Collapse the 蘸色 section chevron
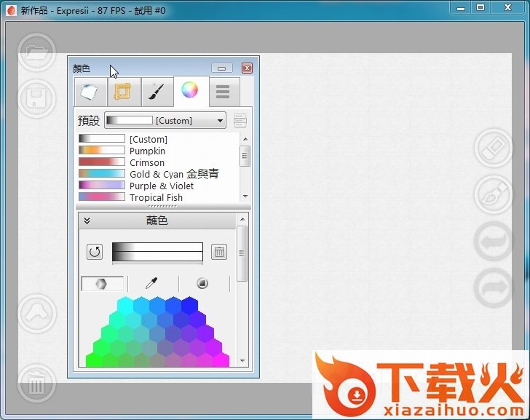This screenshot has height=420, width=530. coord(87,221)
